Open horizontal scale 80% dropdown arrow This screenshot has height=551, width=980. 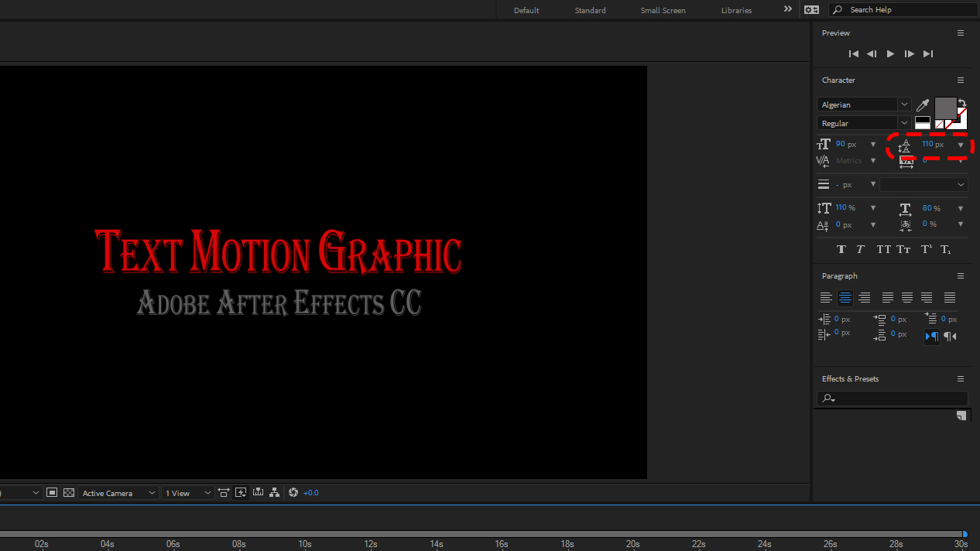[x=961, y=208]
